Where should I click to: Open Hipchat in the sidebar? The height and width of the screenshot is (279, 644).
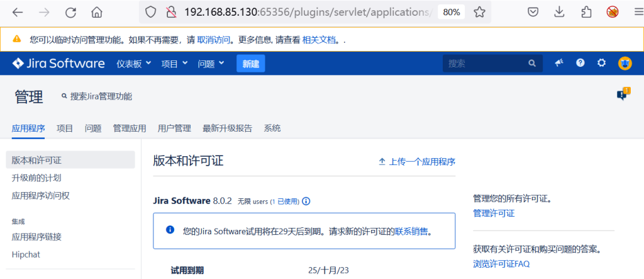26,254
